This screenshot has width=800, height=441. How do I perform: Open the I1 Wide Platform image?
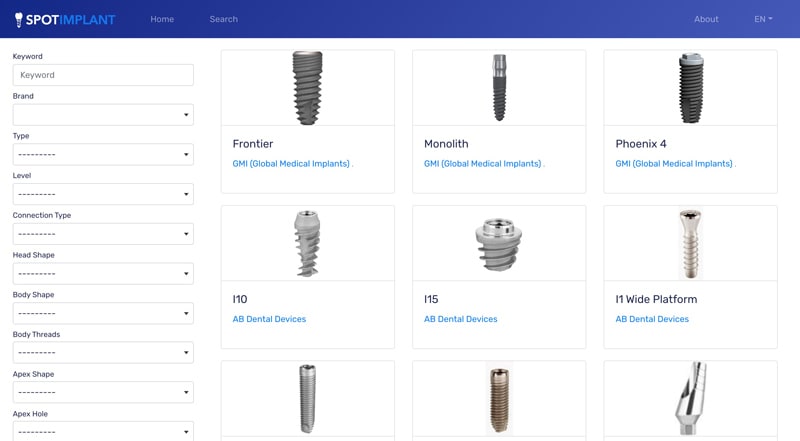click(690, 243)
